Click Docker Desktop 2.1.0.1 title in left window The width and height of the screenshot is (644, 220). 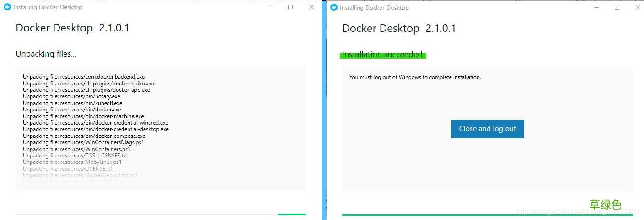tap(72, 28)
